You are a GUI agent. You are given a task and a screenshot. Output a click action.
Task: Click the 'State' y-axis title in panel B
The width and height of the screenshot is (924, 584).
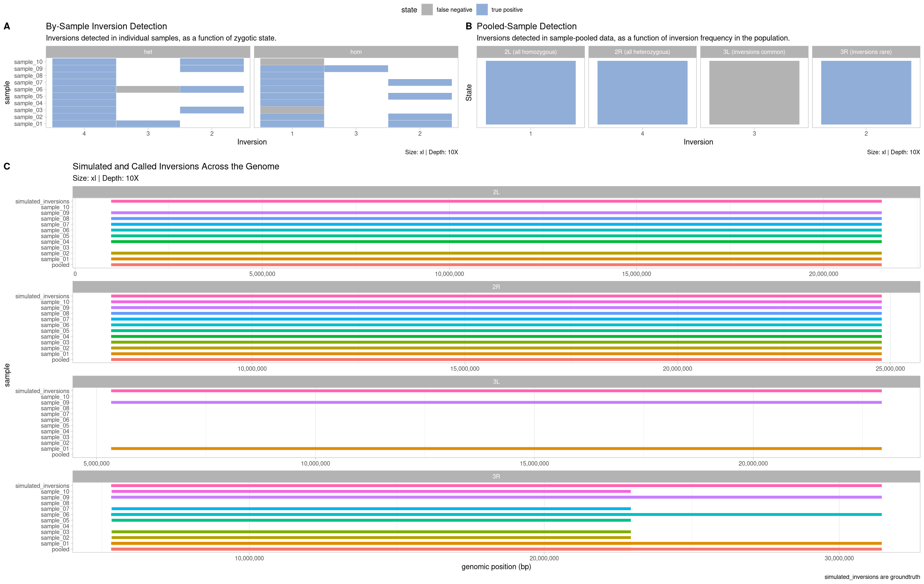tap(469, 92)
